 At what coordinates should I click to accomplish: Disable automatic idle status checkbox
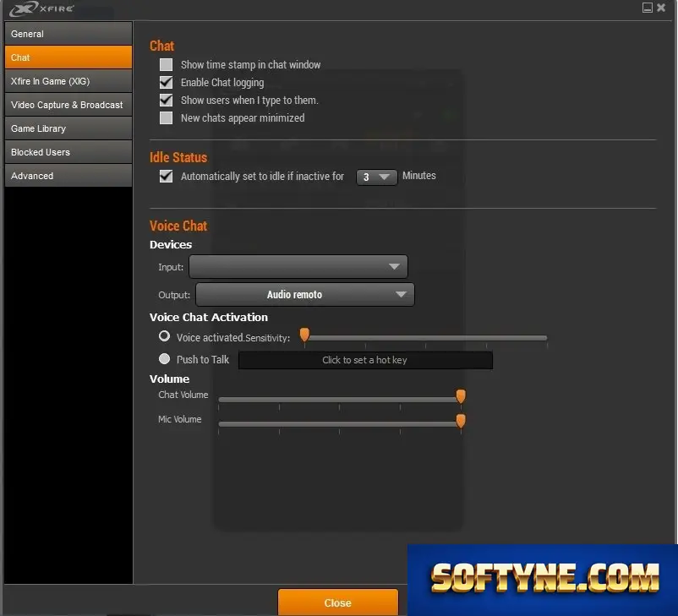pyautogui.click(x=166, y=177)
